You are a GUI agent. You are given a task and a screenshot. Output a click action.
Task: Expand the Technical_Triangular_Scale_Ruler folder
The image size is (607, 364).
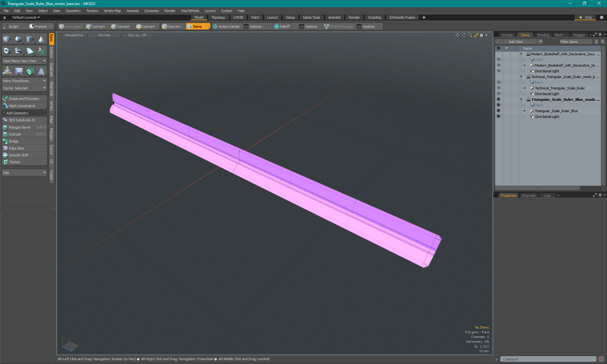[x=525, y=88]
